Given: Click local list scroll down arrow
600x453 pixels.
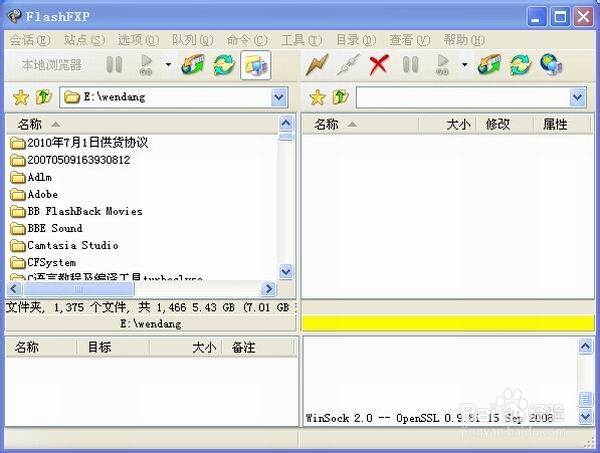Looking at the screenshot, I should pyautogui.click(x=286, y=272).
